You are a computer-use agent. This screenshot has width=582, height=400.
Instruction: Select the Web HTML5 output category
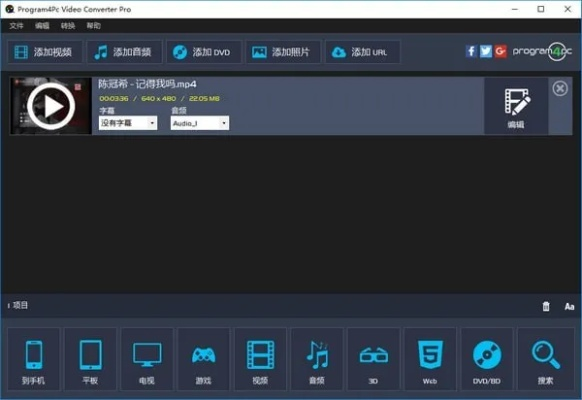[x=430, y=359]
